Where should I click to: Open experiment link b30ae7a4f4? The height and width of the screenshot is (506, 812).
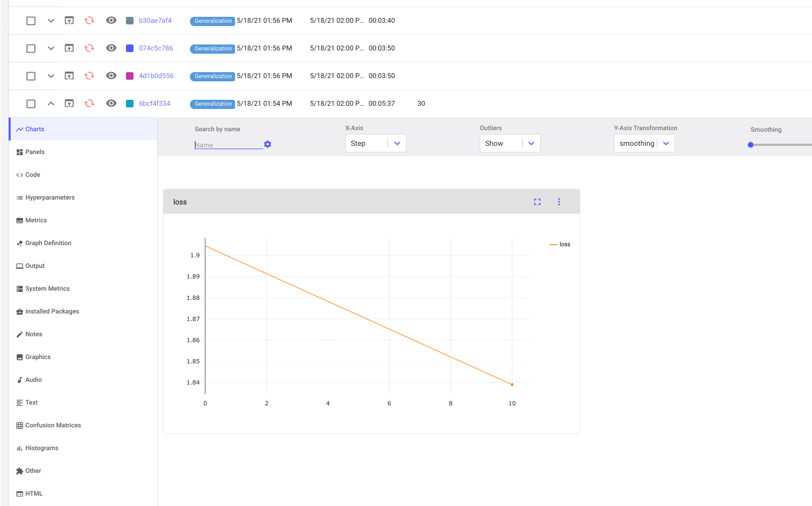155,20
